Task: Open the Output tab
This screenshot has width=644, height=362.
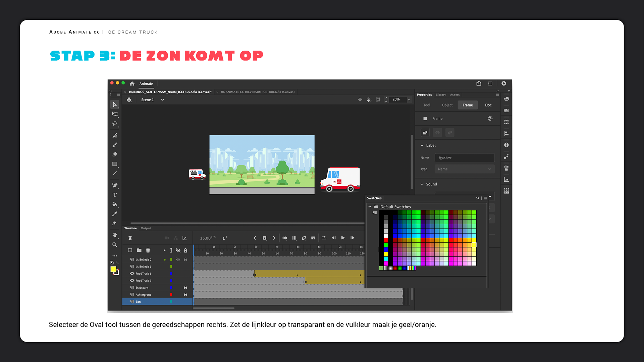Action: tap(146, 228)
